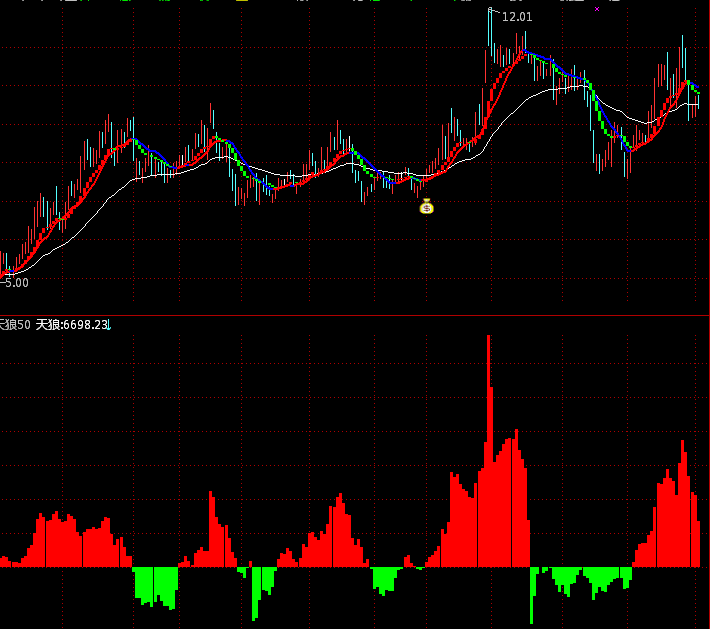Click the 12.01 high price label
The image size is (710, 629).
[517, 17]
